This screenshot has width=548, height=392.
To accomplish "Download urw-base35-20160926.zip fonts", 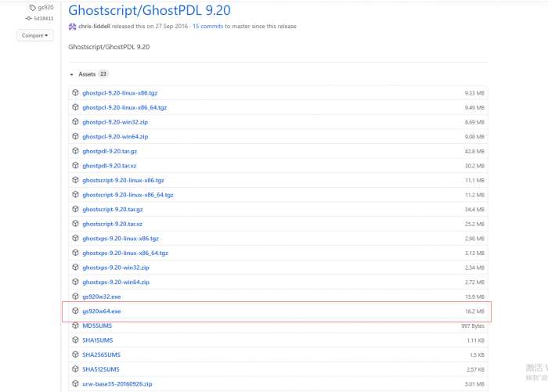I will [117, 384].
